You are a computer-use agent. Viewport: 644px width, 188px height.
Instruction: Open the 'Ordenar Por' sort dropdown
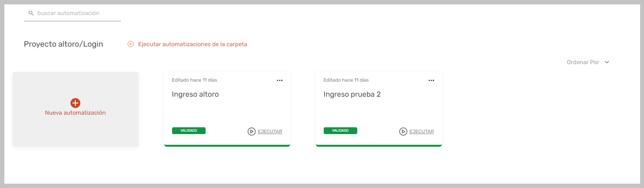pyautogui.click(x=588, y=62)
